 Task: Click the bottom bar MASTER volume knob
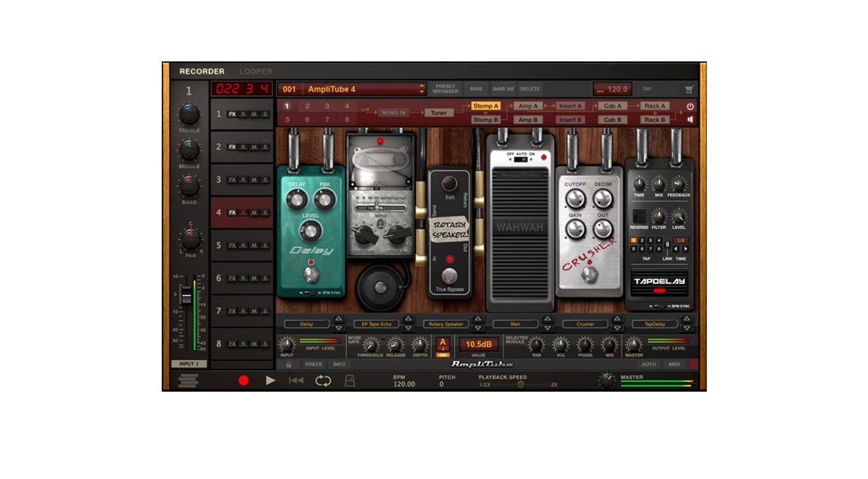click(x=606, y=380)
